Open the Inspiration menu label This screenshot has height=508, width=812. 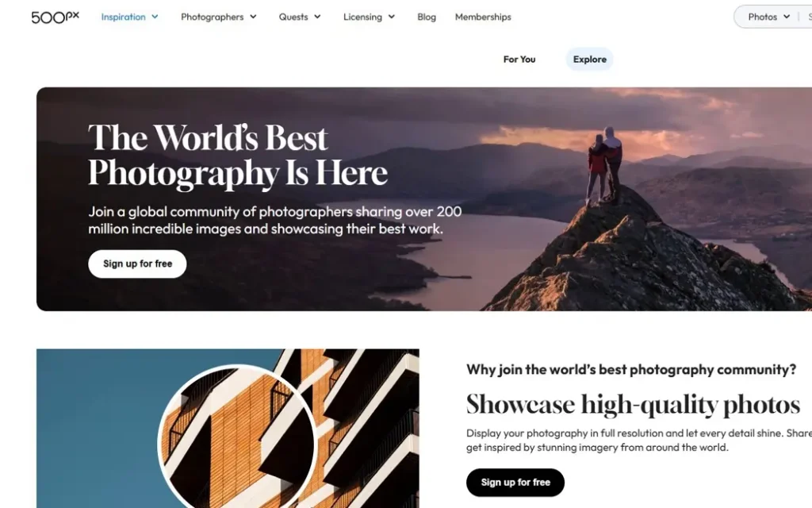(x=123, y=17)
